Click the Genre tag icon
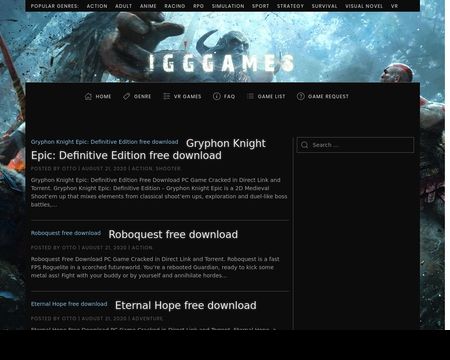Screen dimensions: 450x360 coord(127,96)
